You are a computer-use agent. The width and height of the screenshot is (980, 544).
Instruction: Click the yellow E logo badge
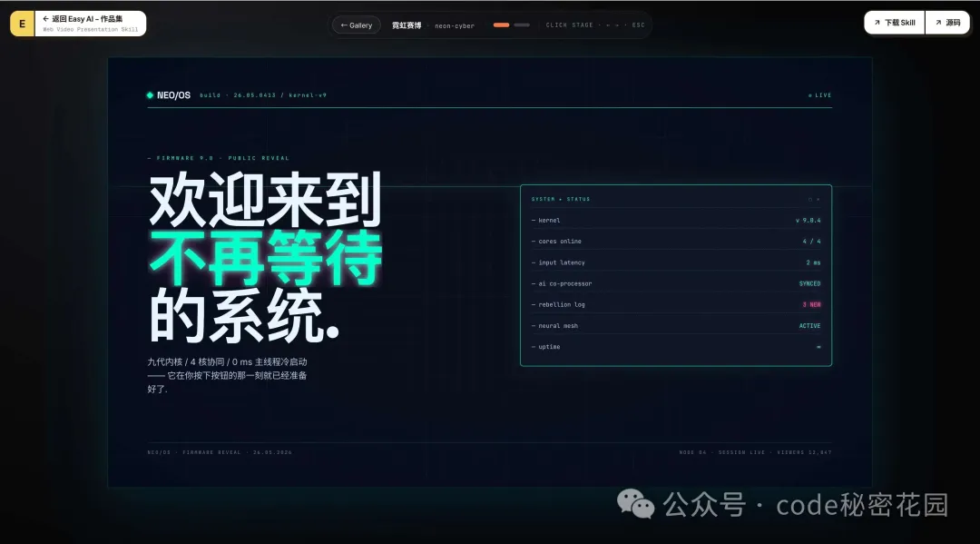(x=23, y=24)
